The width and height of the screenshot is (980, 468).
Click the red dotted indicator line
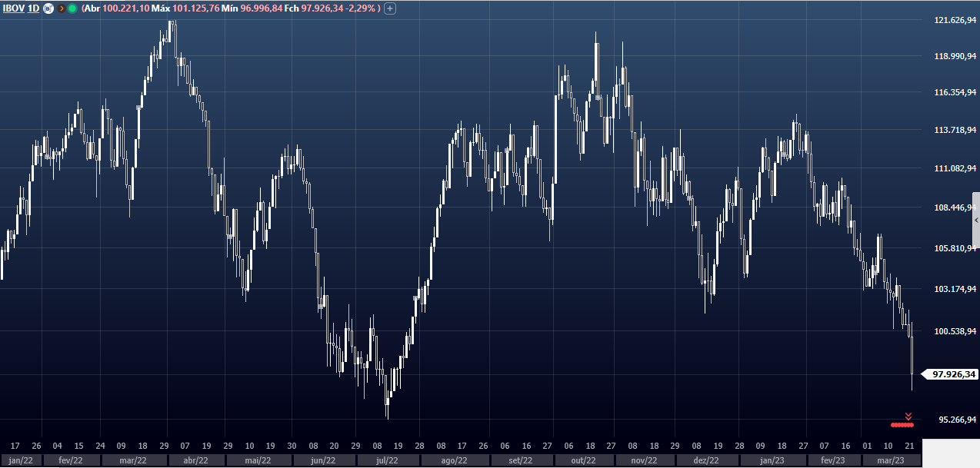[x=902, y=424]
